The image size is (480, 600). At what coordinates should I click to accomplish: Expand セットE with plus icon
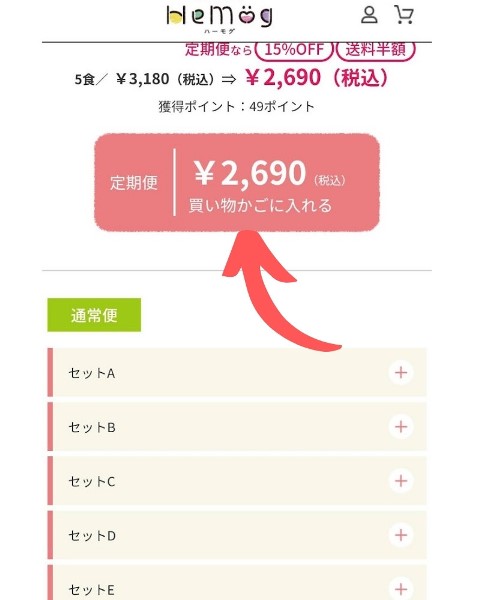[401, 589]
